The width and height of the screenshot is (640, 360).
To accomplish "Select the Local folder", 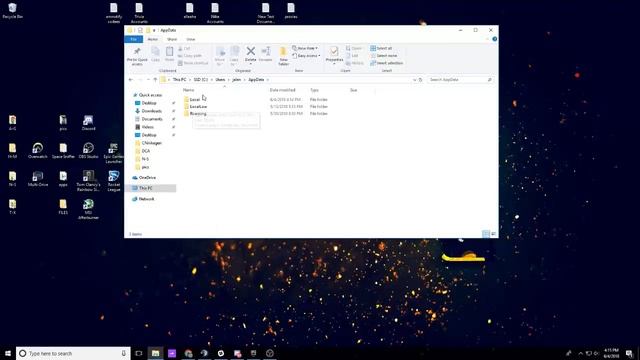I will [195, 100].
